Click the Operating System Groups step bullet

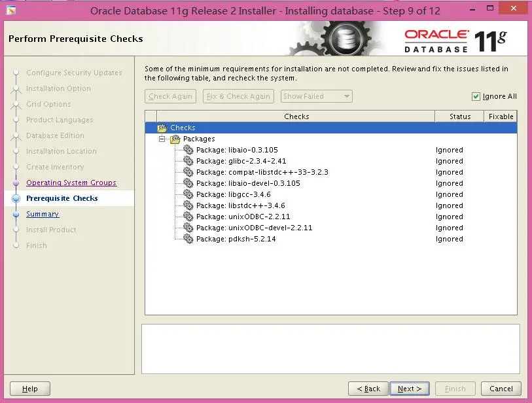click(x=16, y=183)
